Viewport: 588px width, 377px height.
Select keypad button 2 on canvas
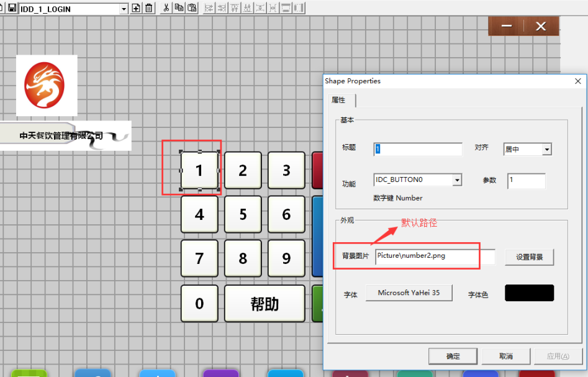point(243,171)
